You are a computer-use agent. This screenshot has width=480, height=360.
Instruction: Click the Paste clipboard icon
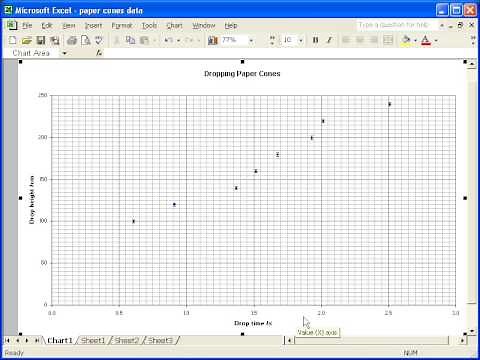[144, 40]
